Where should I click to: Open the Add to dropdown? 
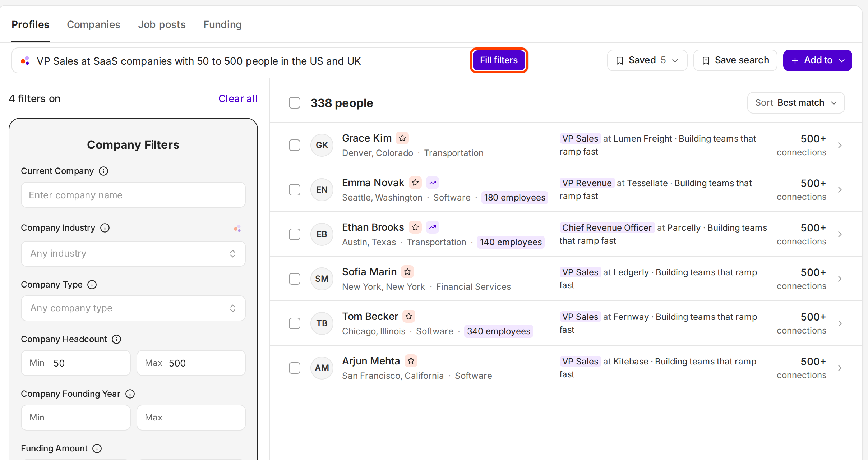[817, 60]
